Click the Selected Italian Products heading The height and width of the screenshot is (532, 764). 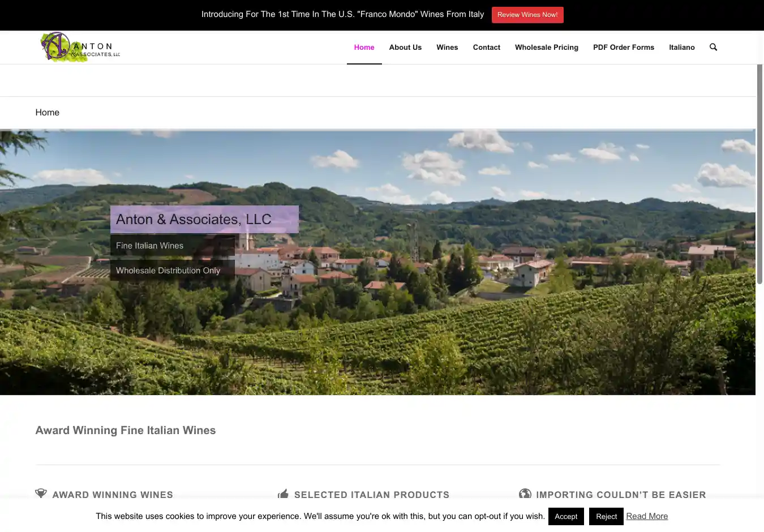tap(372, 495)
